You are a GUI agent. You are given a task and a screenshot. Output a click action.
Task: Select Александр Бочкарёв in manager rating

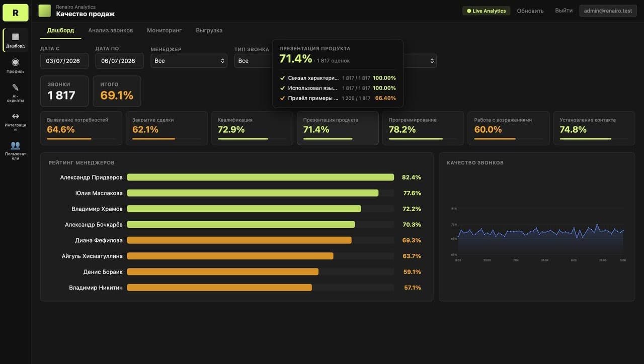(x=94, y=224)
